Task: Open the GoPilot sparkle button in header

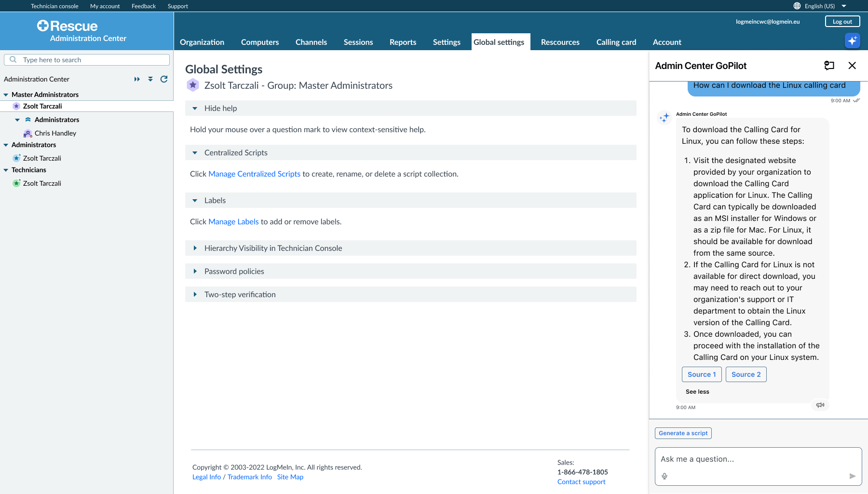Action: tap(852, 41)
